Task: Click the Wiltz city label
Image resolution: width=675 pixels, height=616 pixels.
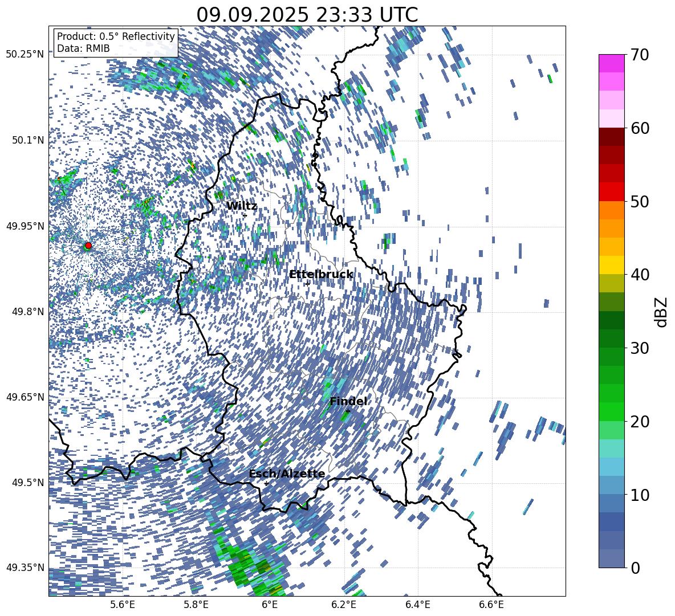Action: click(242, 206)
